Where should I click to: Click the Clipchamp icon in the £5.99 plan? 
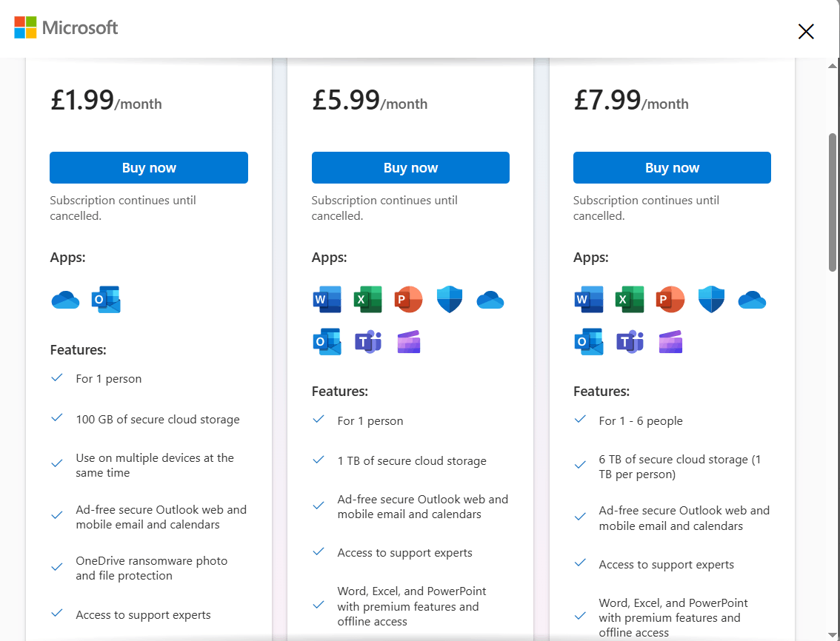[x=409, y=342]
